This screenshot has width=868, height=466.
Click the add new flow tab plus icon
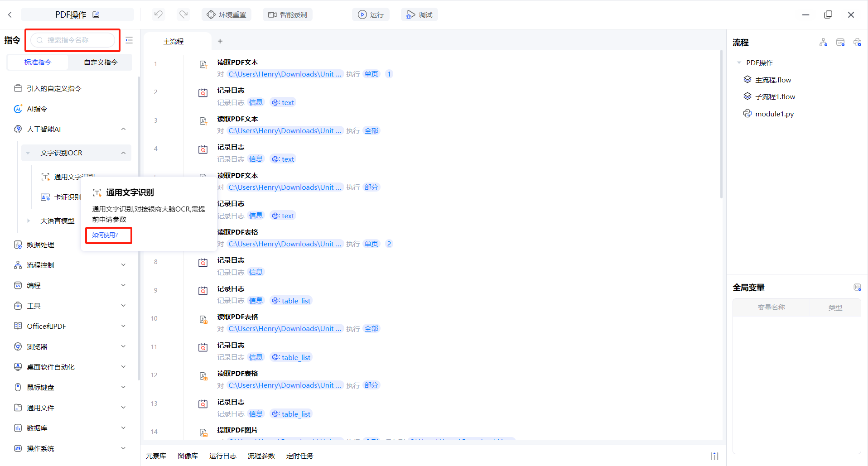click(x=220, y=41)
